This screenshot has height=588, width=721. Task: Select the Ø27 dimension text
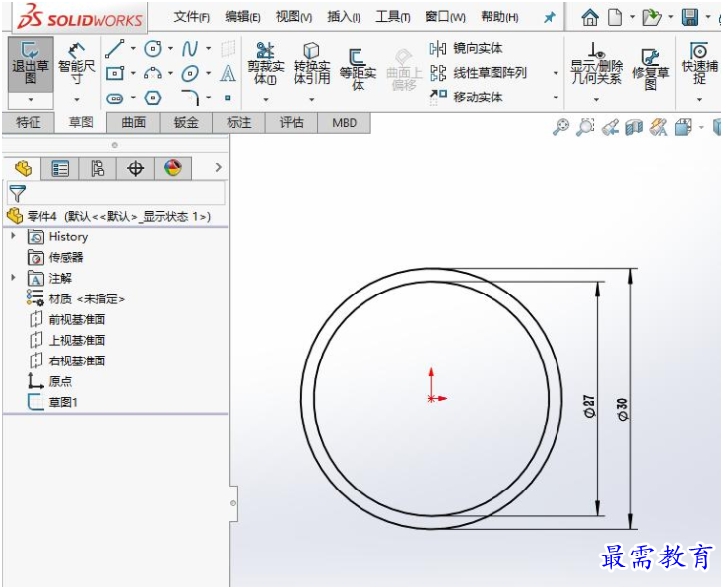coord(590,406)
